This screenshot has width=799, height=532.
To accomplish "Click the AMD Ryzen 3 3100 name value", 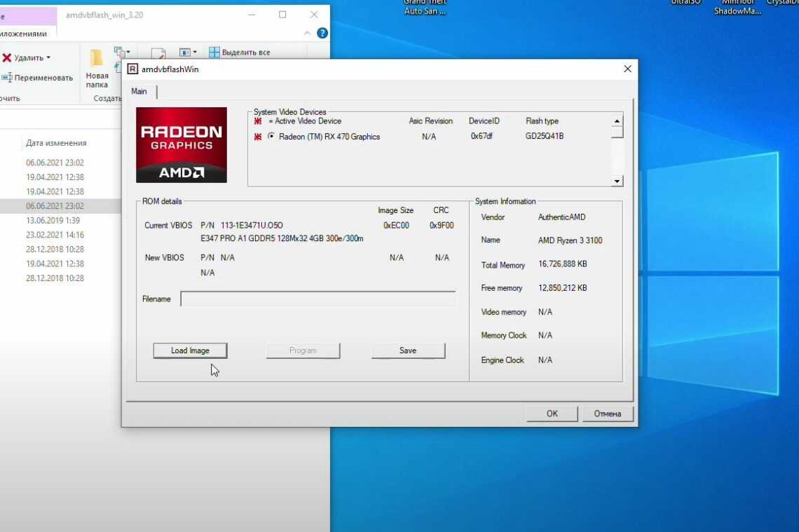I will point(571,240).
